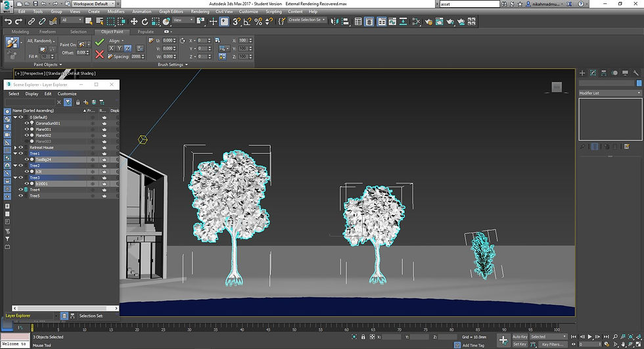The height and width of the screenshot is (349, 644).
Task: Activate the Select and Scale tool
Action: point(155,21)
